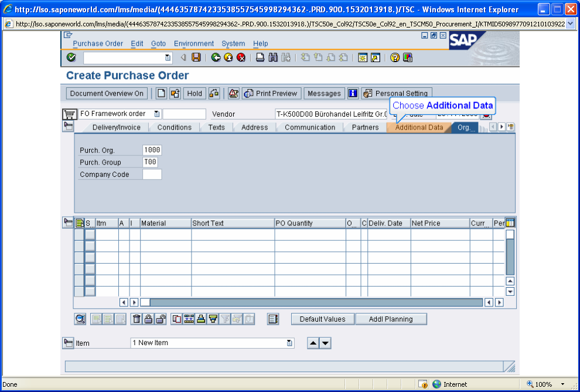This screenshot has height=392, width=580.
Task: Click the Customize local layout icon
Action: 408,57
